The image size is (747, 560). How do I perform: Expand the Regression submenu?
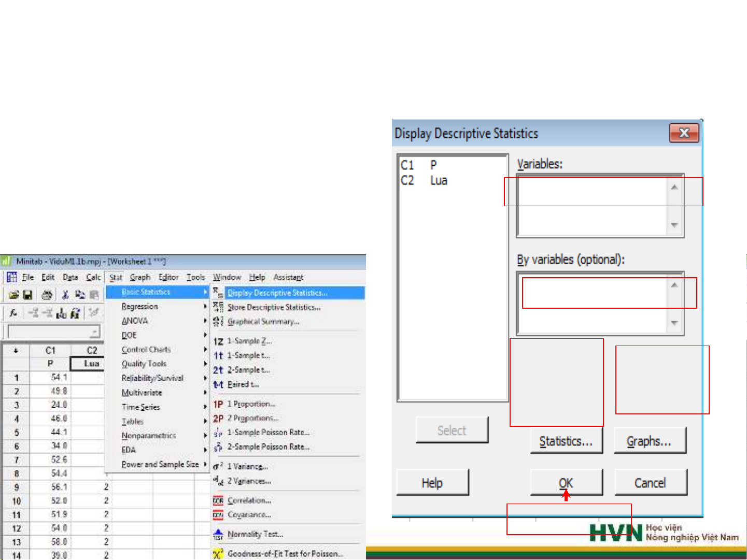(158, 307)
